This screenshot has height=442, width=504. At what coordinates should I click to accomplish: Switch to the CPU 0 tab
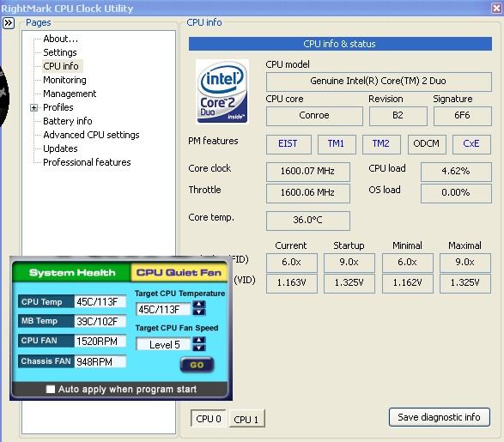(x=209, y=419)
